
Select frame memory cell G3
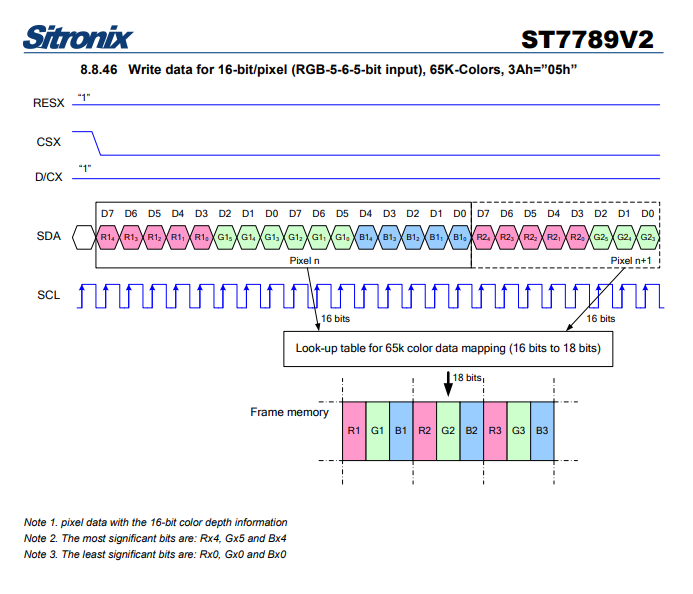point(518,431)
